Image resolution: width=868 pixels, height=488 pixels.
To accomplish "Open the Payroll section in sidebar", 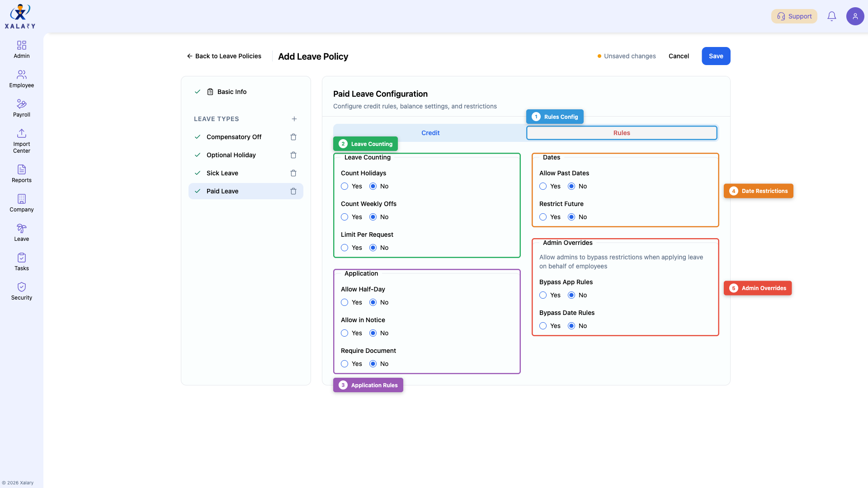I will (21, 108).
